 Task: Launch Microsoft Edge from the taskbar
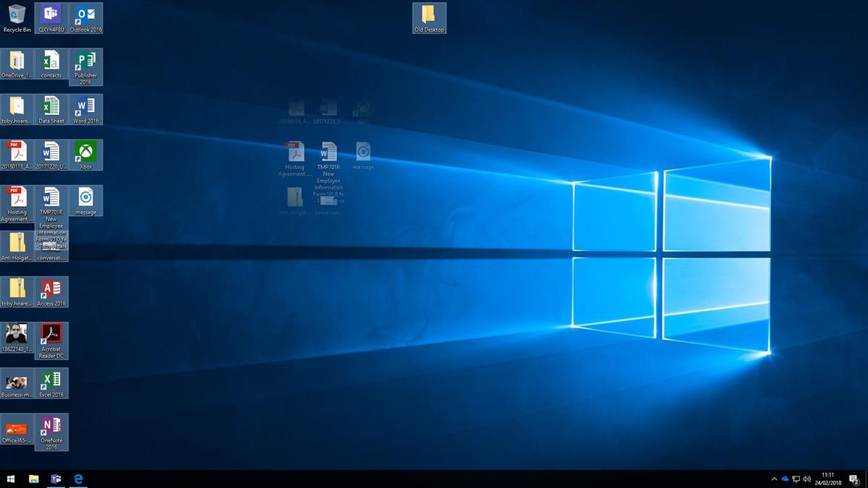78,479
